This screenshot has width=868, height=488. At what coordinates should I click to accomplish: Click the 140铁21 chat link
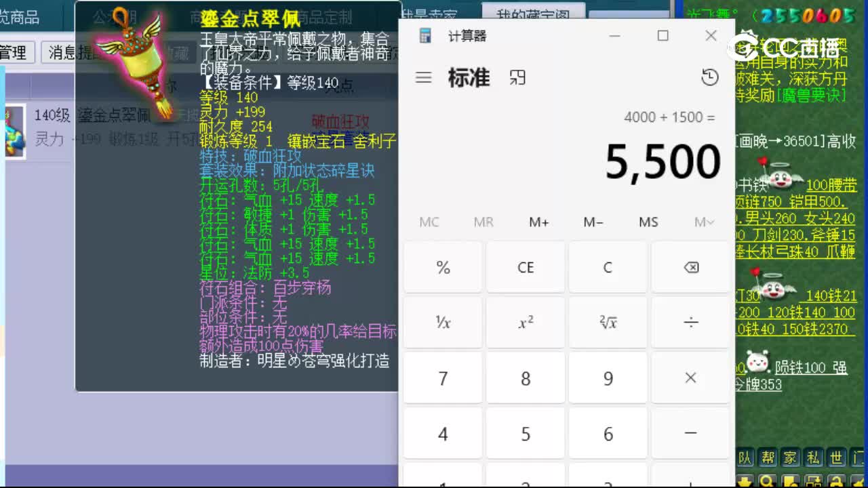coord(831,296)
